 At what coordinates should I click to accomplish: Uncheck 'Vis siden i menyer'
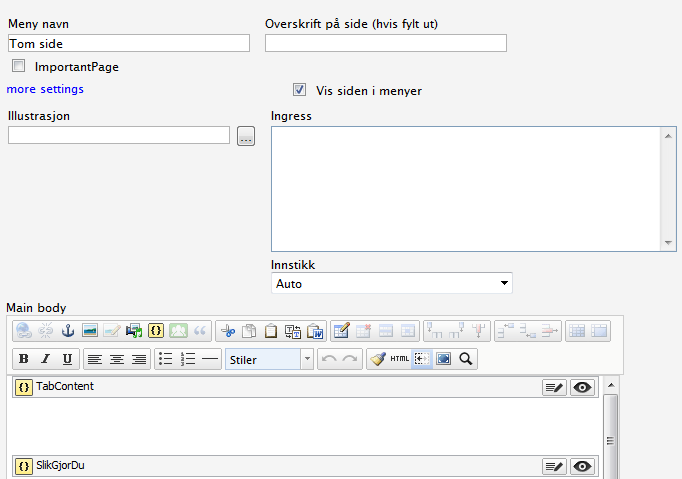[x=299, y=90]
